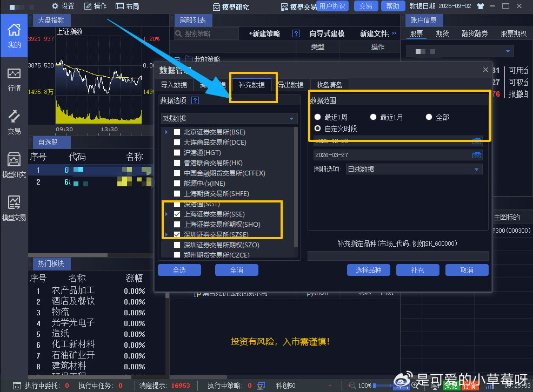Click the 补充指定品种 input field
This screenshot has width=533, height=392.
point(398,256)
